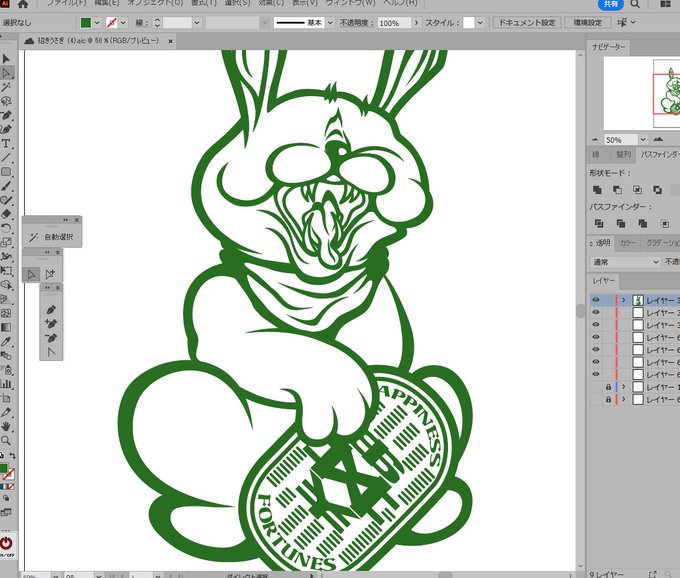Select the Column Graph tool
The image size is (680, 578).
point(6,384)
